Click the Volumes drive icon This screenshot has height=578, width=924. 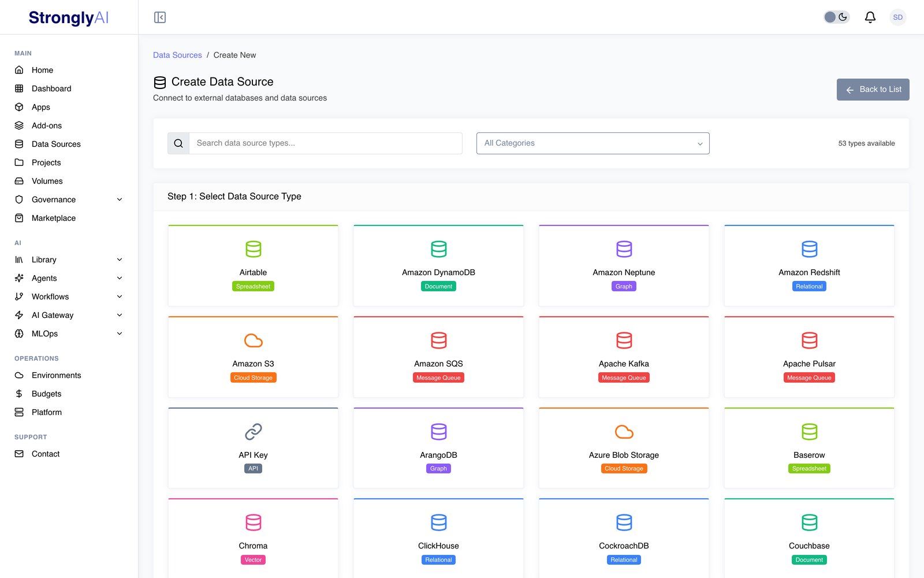19,181
